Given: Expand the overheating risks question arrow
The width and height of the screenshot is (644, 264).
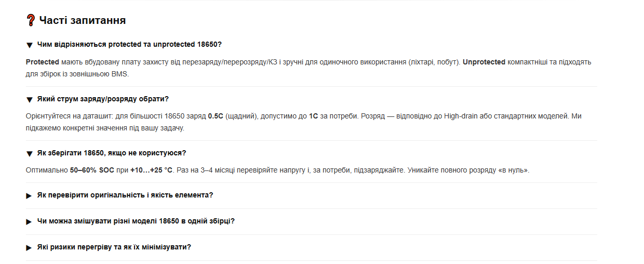Looking at the screenshot, I should point(29,247).
